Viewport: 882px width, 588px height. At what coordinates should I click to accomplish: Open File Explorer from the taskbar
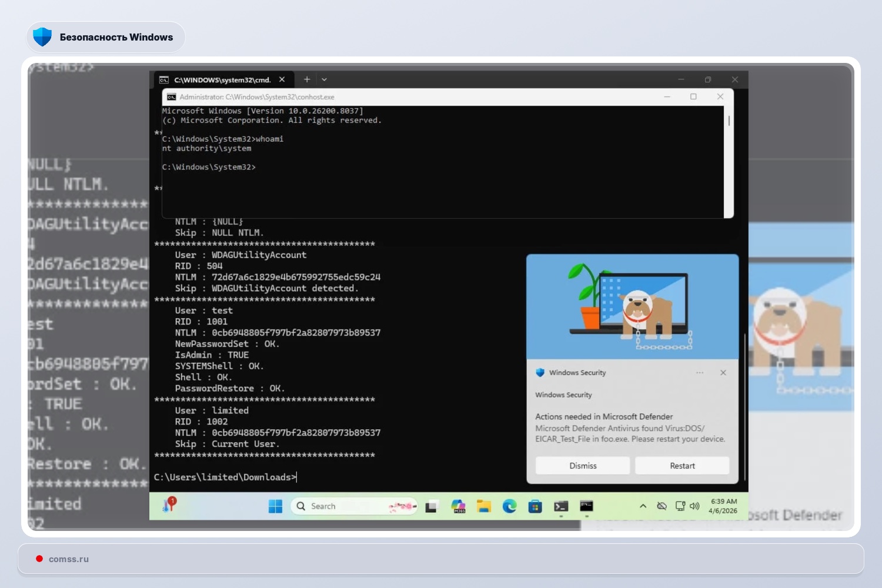[x=483, y=506]
